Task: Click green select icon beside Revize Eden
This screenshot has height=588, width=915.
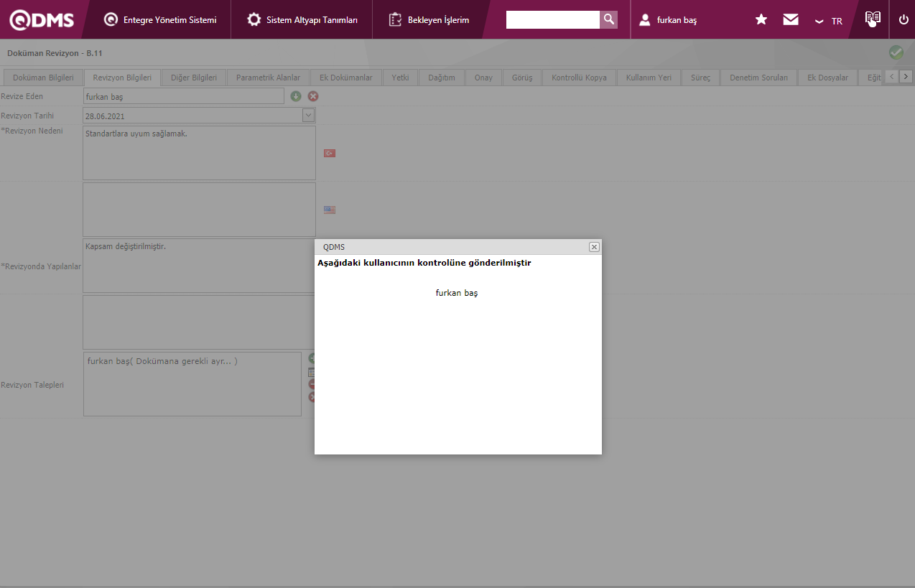Action: click(x=296, y=96)
